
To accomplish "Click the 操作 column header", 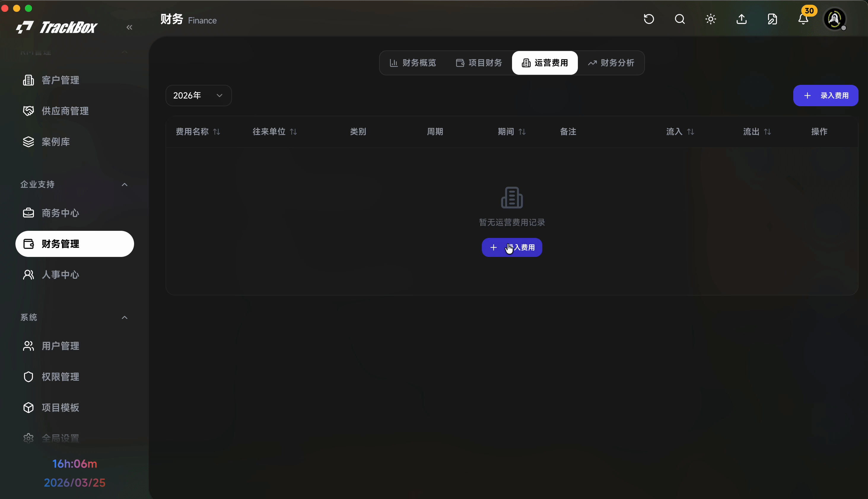I will coord(819,132).
